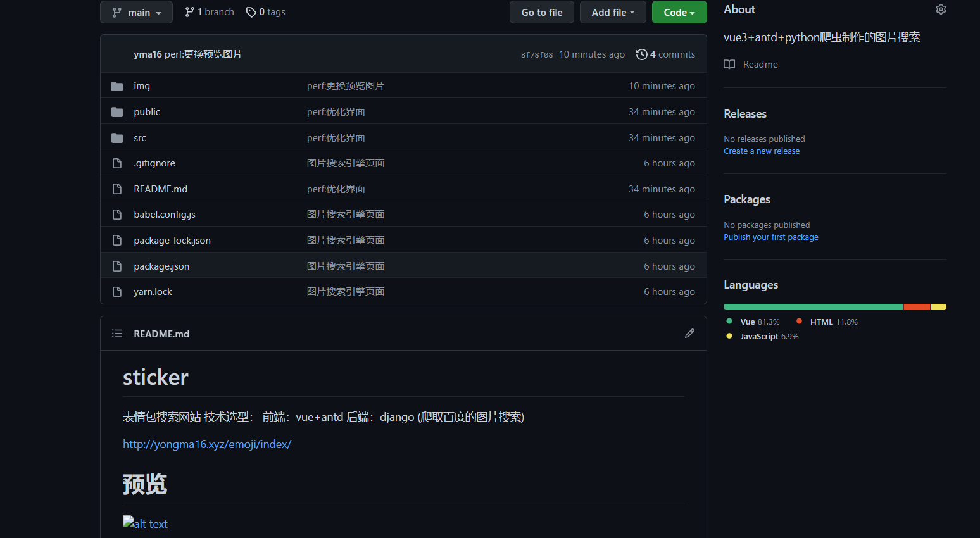The width and height of the screenshot is (980, 538).
Task: Click the About settings gear icon
Action: [x=941, y=9]
